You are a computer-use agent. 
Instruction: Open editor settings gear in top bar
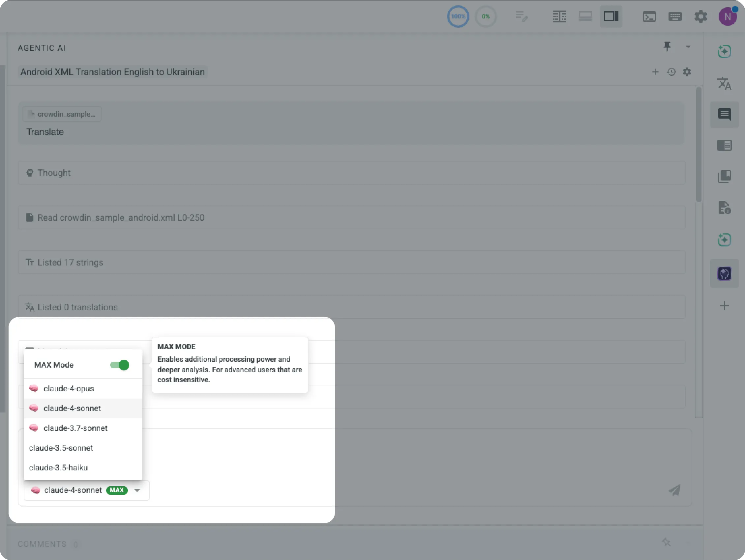point(700,16)
